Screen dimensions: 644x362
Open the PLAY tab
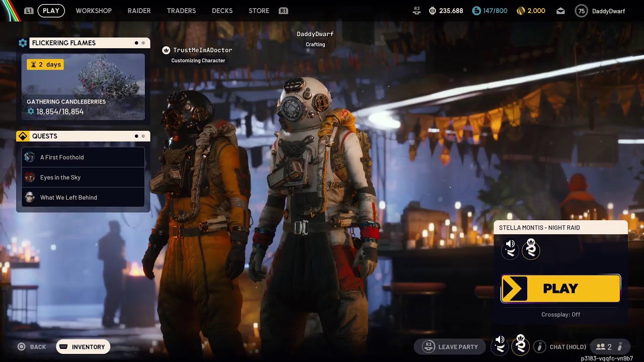(x=51, y=11)
